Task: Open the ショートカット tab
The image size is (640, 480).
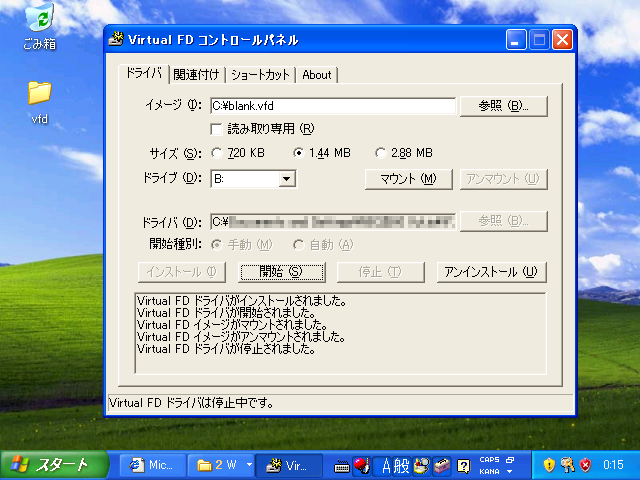Action: (260, 75)
